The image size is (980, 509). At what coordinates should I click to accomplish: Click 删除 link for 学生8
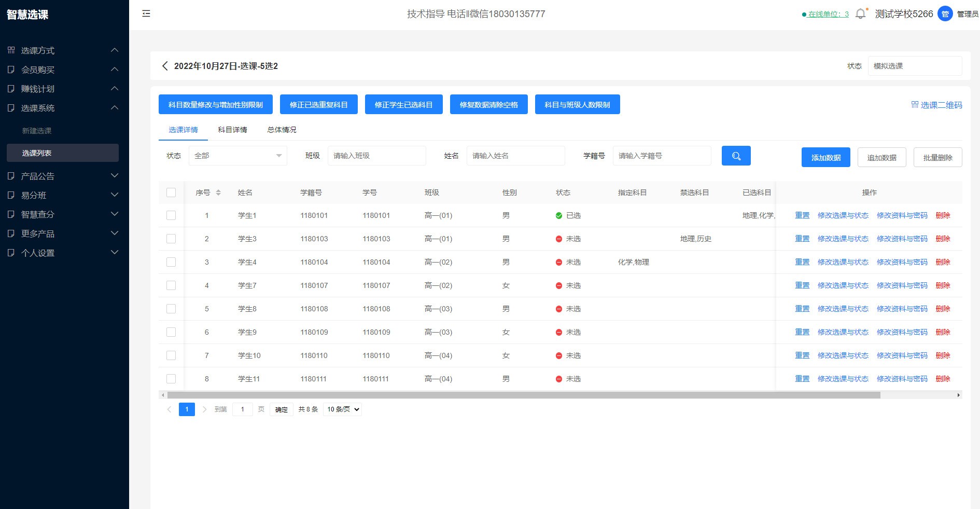click(x=943, y=309)
